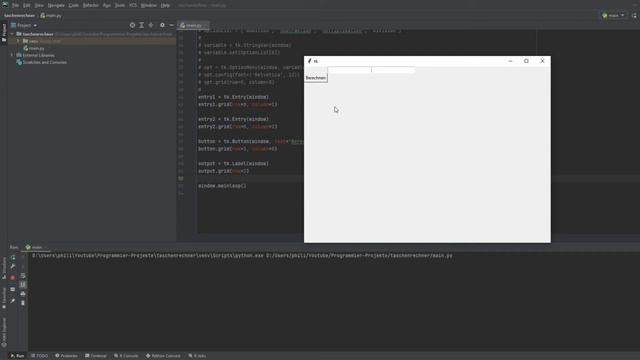Hide the Project panel with minus icon
640x360 pixels.
(x=171, y=25)
